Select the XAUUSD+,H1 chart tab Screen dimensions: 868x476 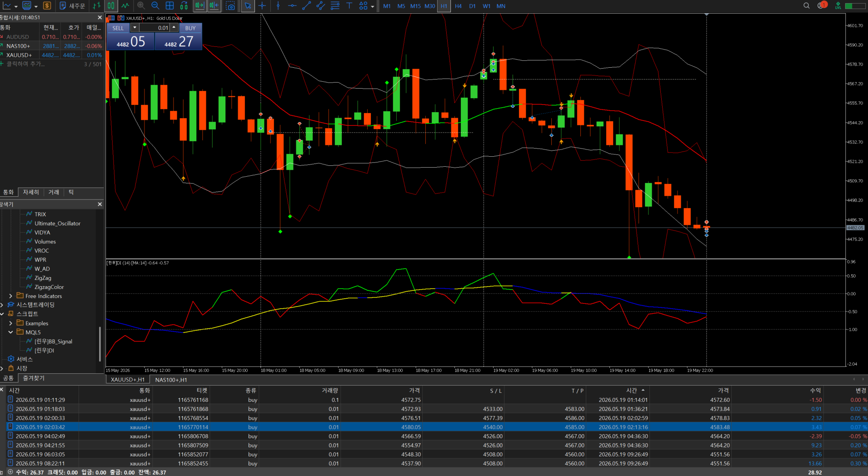[128, 380]
